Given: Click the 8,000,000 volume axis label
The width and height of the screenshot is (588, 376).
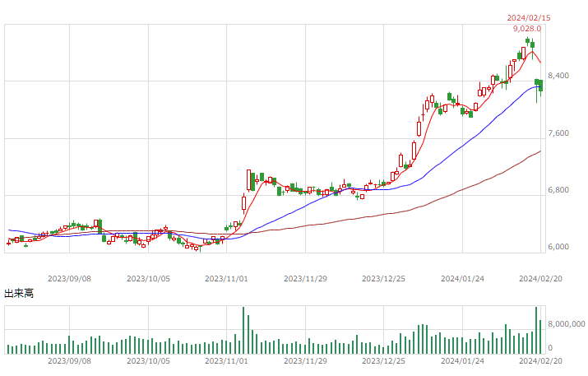Looking at the screenshot, I should (567, 324).
